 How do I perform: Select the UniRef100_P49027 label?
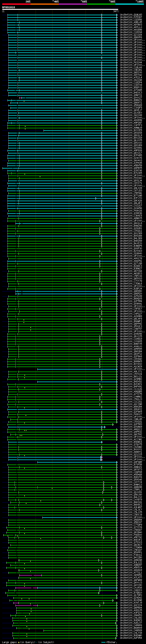(131, 414)
